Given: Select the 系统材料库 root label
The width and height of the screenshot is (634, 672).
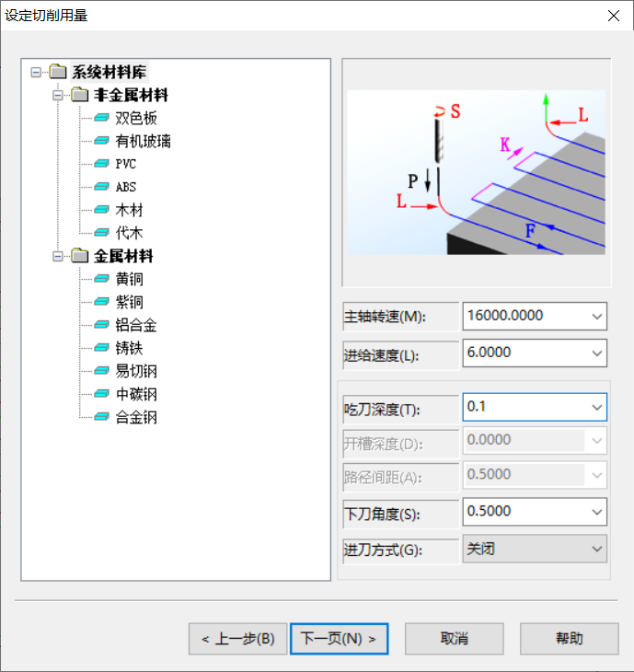Looking at the screenshot, I should click(110, 72).
